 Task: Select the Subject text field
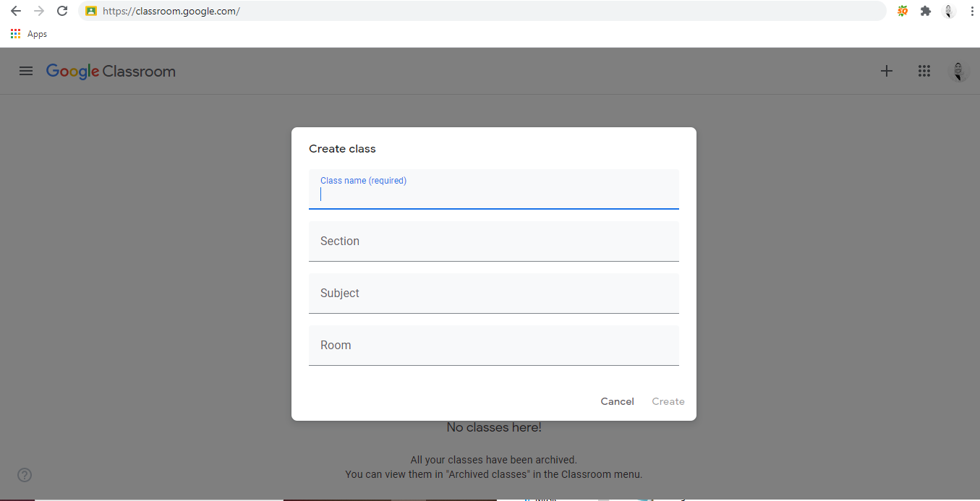(x=493, y=294)
